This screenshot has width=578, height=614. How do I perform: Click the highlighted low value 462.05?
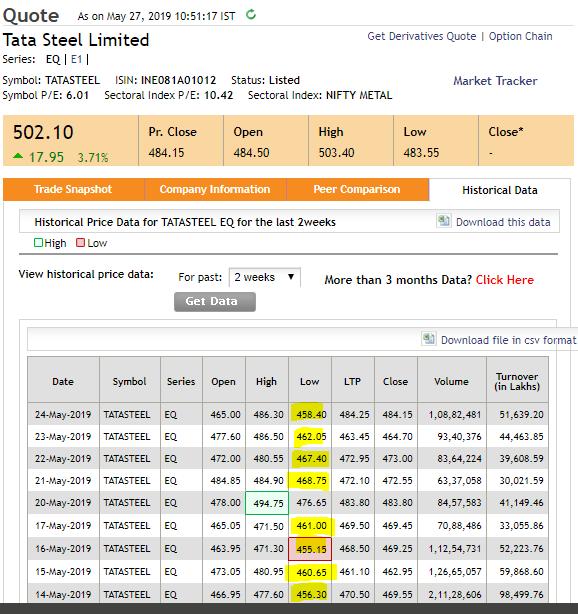pyautogui.click(x=311, y=437)
